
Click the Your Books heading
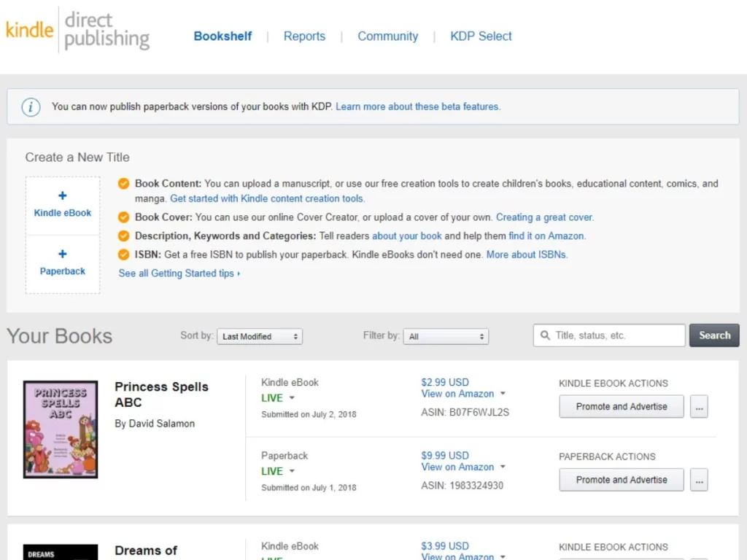pos(60,336)
